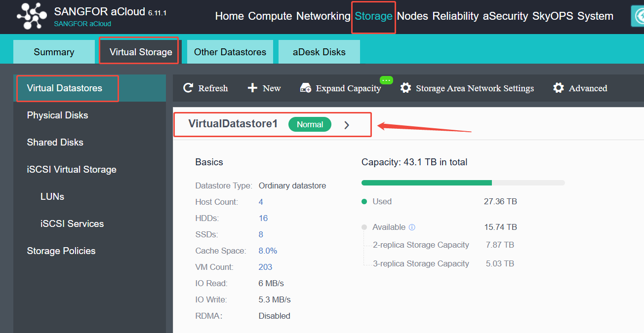Expand the 2-replica Storage Capacity entry
Viewport: 644px width, 333px height.
[420, 245]
